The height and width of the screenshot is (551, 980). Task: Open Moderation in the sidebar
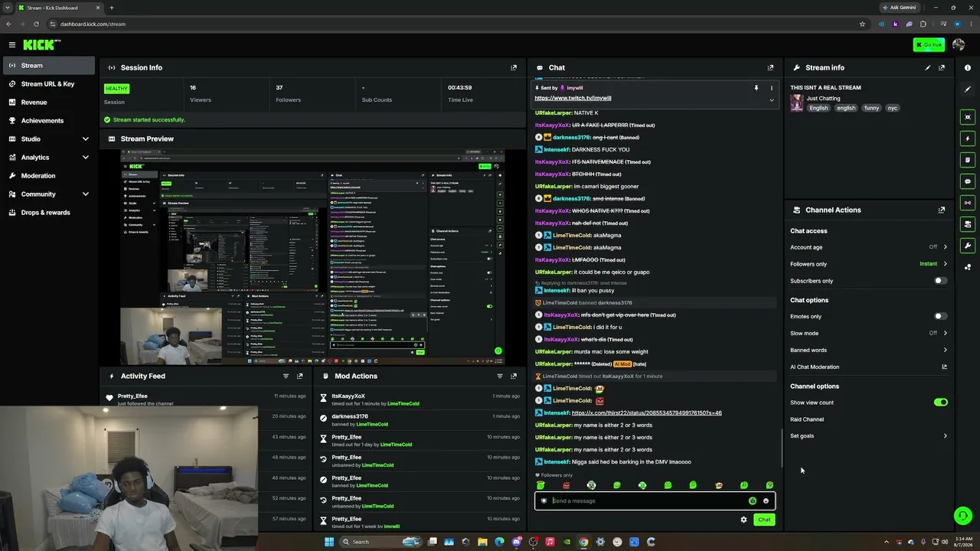[x=47, y=175]
